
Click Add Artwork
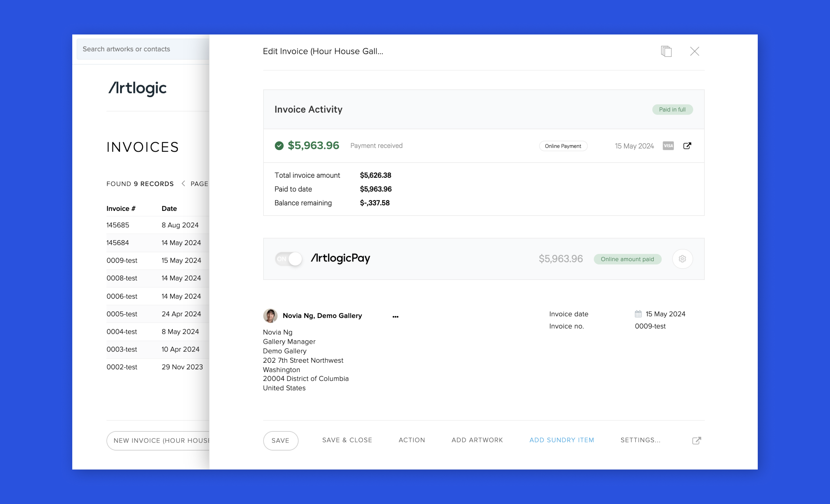(x=477, y=440)
